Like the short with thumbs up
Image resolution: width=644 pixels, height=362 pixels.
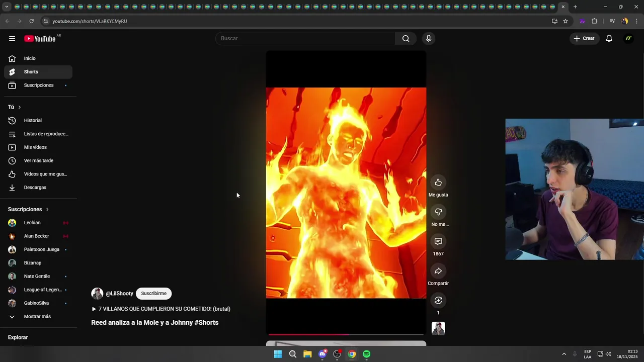(438, 183)
